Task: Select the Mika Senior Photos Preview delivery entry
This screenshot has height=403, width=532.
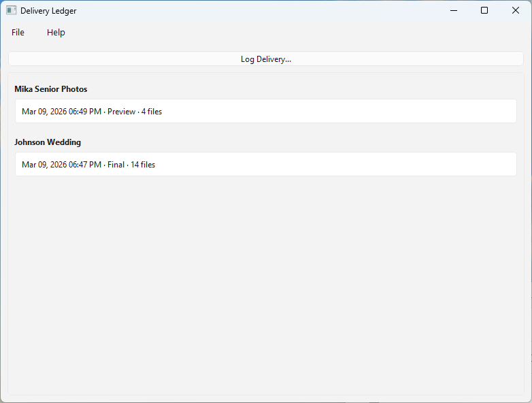Action: (266, 112)
